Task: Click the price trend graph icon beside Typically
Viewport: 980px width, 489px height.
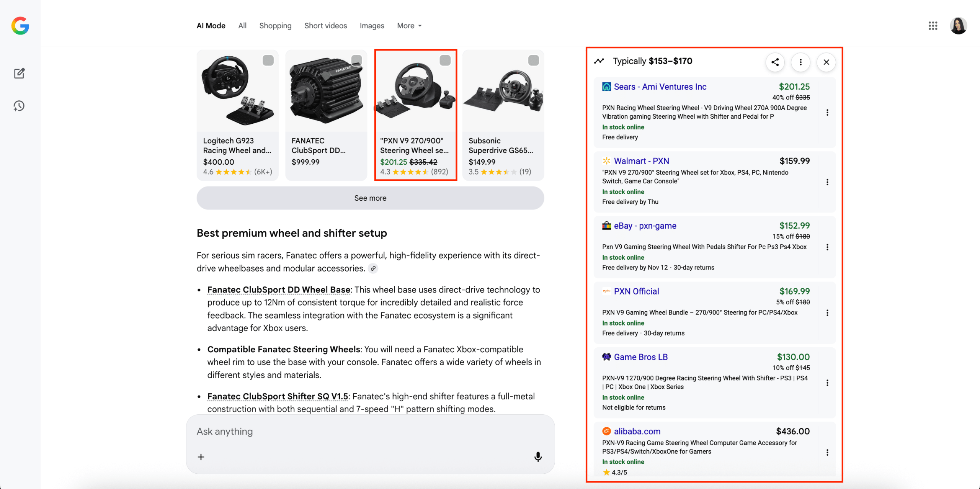Action: click(599, 61)
